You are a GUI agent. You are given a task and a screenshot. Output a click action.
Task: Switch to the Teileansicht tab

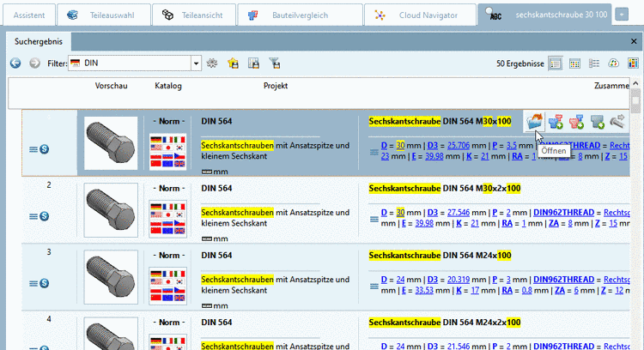(194, 15)
